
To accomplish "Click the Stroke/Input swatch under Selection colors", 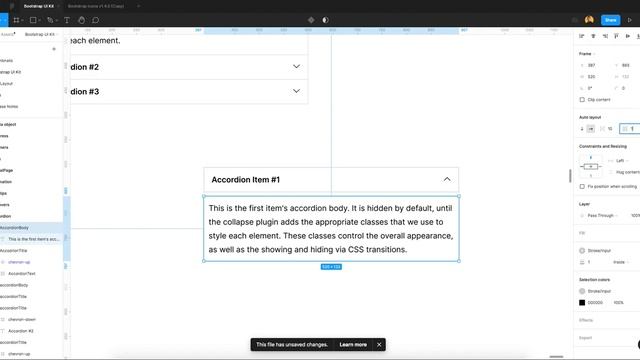I will point(582,291).
